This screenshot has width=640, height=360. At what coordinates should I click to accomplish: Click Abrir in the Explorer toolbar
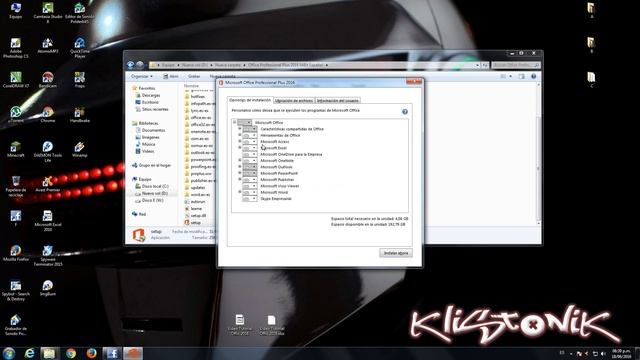click(171, 76)
